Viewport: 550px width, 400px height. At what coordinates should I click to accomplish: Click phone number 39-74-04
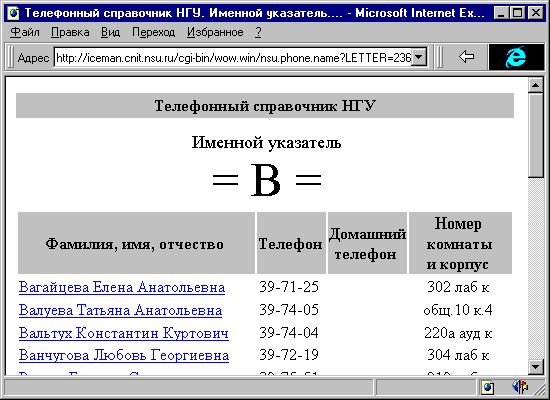click(289, 333)
